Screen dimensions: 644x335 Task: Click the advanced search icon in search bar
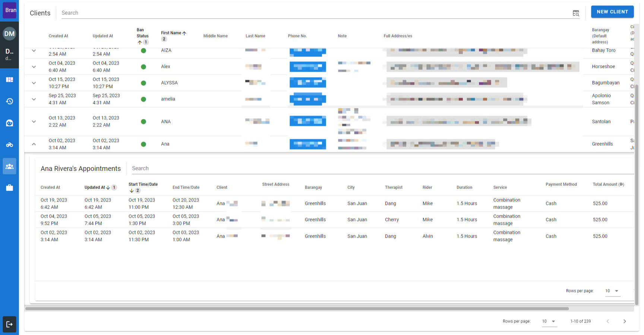pos(575,13)
